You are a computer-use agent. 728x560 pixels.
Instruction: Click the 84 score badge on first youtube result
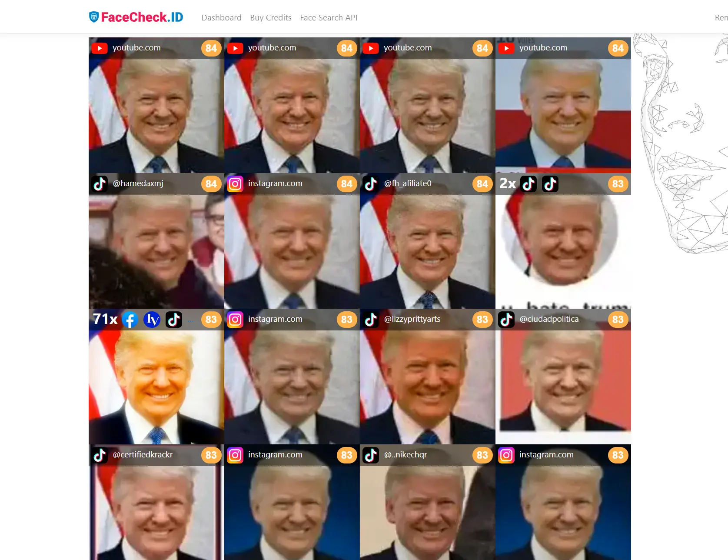click(x=211, y=48)
